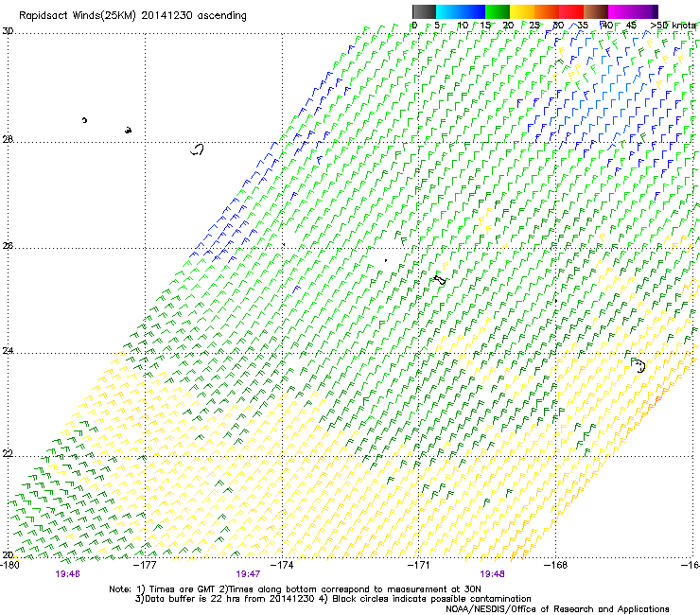
Task: Click the brown 35-40 knots color segment
Action: point(596,11)
